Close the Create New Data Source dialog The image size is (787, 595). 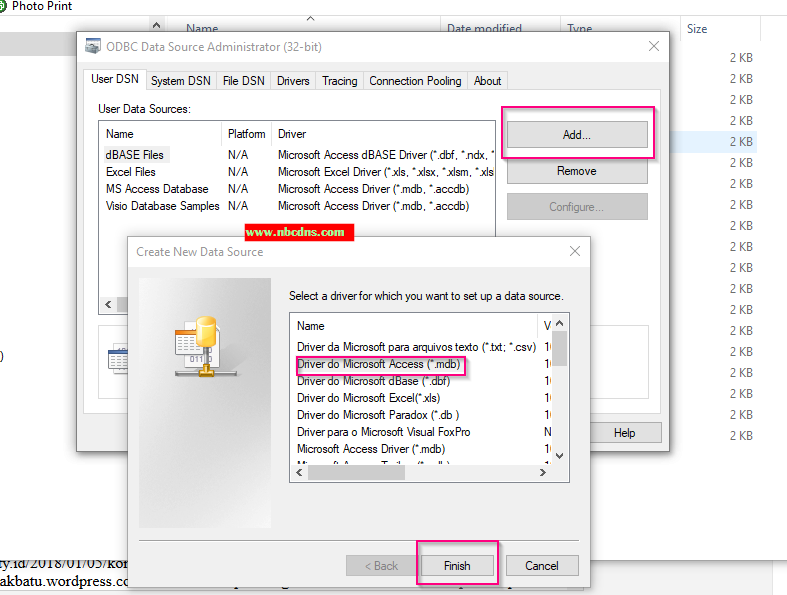click(575, 251)
